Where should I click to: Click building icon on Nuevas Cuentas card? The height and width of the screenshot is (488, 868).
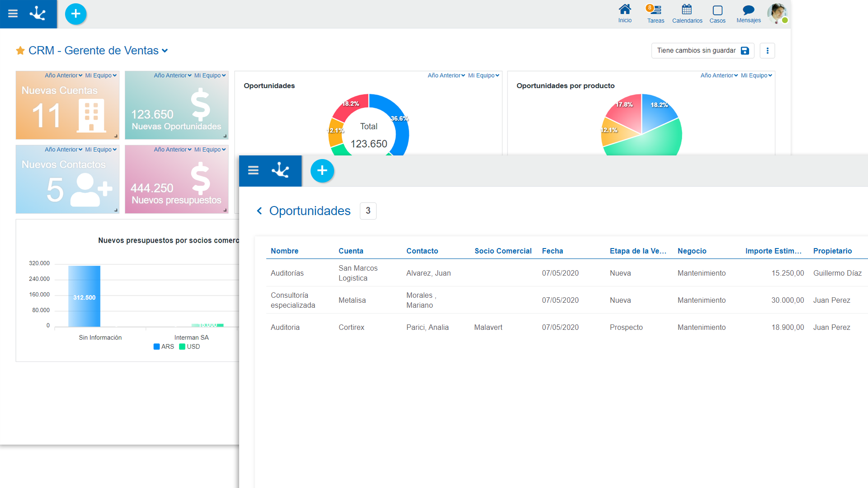click(x=91, y=116)
